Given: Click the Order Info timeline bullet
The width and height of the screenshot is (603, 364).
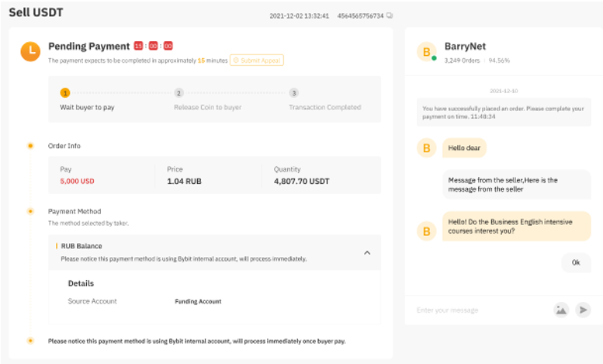Looking at the screenshot, I should [x=30, y=145].
